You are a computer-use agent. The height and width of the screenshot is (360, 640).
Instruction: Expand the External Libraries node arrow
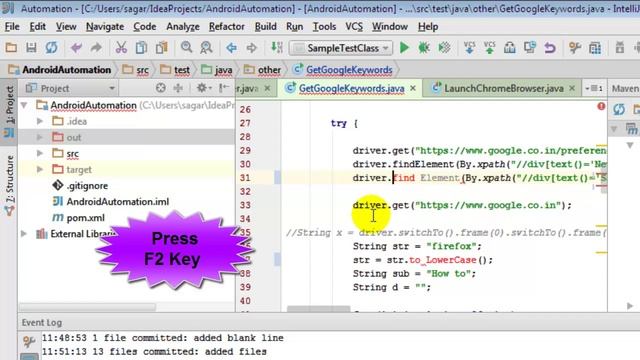(x=24, y=234)
